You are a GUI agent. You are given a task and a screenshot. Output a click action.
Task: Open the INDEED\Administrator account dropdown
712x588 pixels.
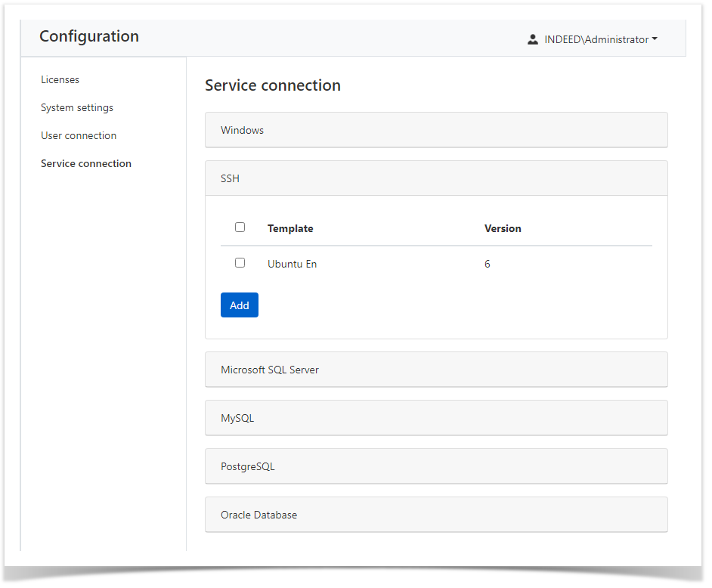click(599, 39)
